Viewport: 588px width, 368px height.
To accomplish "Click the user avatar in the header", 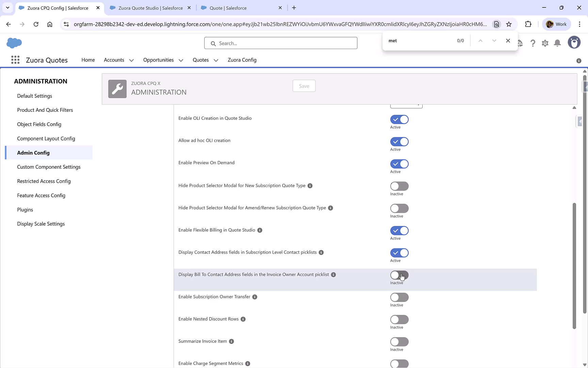I will pyautogui.click(x=574, y=42).
